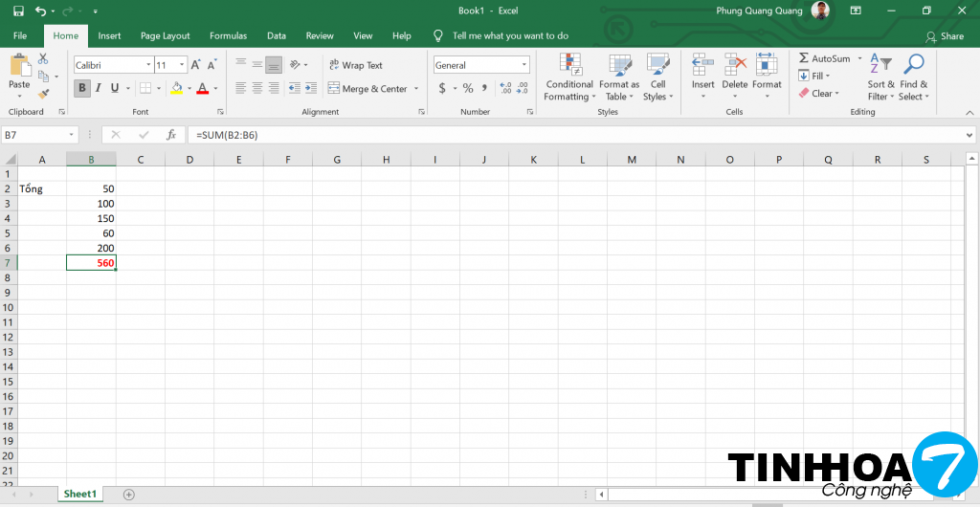Click the Insert Function fx icon
Image resolution: width=980 pixels, height=507 pixels.
coord(171,135)
